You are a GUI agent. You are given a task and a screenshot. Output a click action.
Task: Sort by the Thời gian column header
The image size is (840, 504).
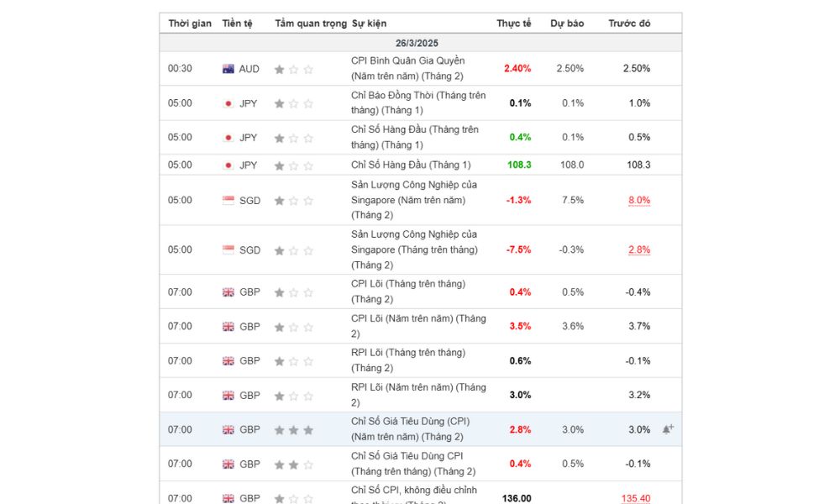[x=190, y=24]
